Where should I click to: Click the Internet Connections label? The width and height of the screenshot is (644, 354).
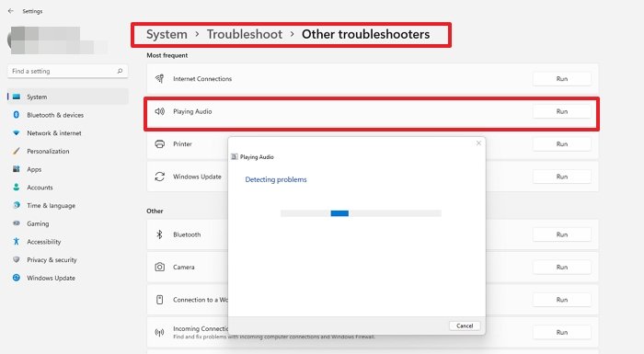[202, 78]
